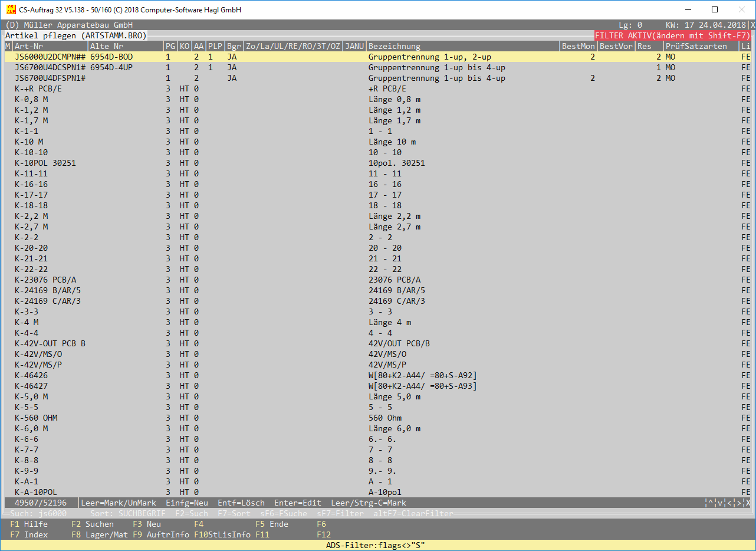Screen dimensions: 756x551
Task: Click the X beside the date in header
Action: point(752,25)
